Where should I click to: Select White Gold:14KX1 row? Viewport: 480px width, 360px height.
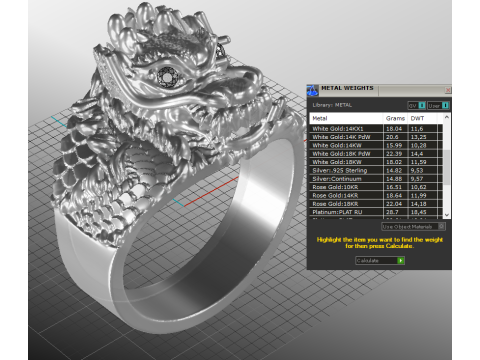click(376, 129)
